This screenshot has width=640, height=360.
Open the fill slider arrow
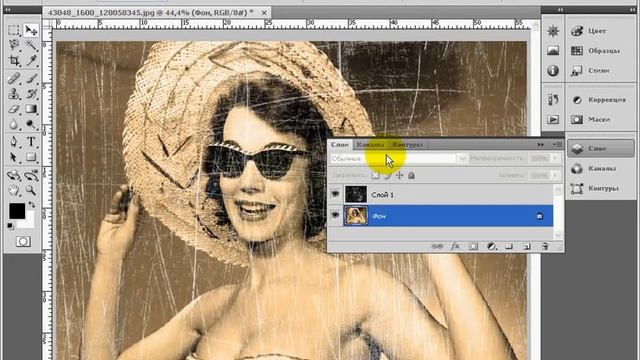pyautogui.click(x=555, y=176)
